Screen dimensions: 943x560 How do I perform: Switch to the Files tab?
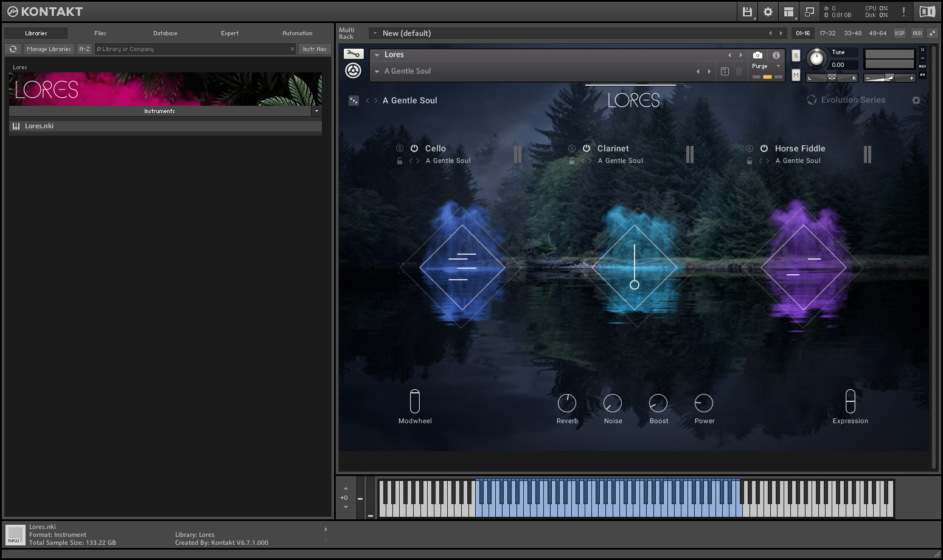100,33
